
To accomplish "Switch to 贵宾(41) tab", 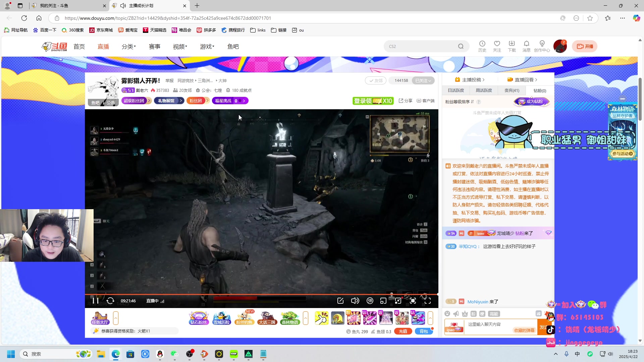I will 512,90.
